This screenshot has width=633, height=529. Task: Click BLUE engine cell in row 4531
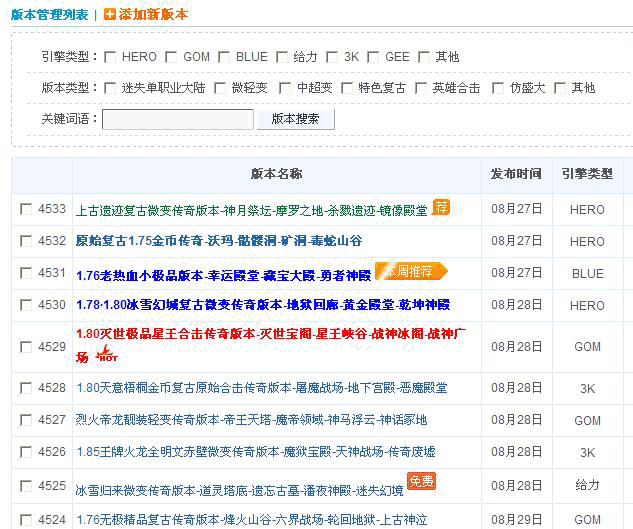587,274
